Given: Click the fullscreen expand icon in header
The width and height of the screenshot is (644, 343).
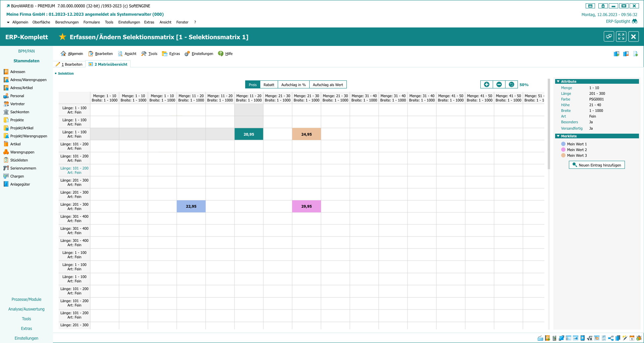Looking at the screenshot, I should tap(621, 37).
